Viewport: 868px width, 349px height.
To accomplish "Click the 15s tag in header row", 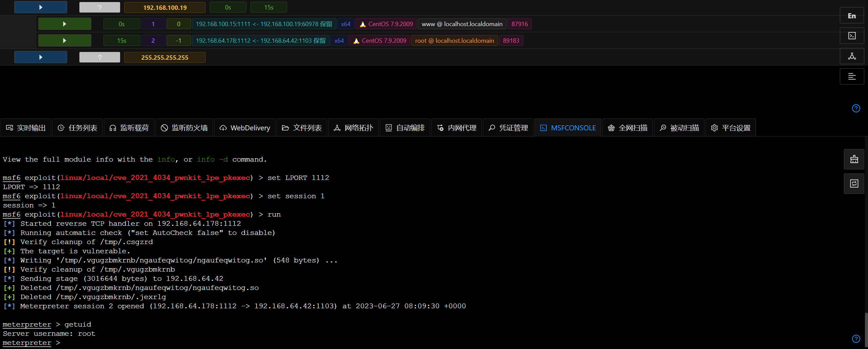I will tap(269, 7).
